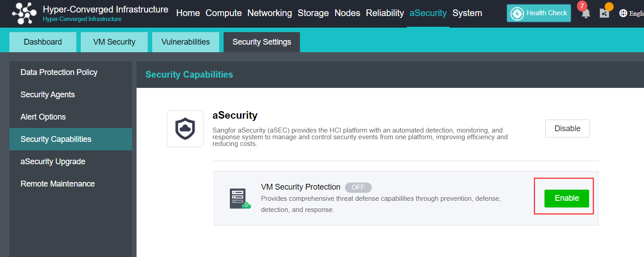
Task: Open aSecurity Upgrade in sidebar
Action: 53,162
